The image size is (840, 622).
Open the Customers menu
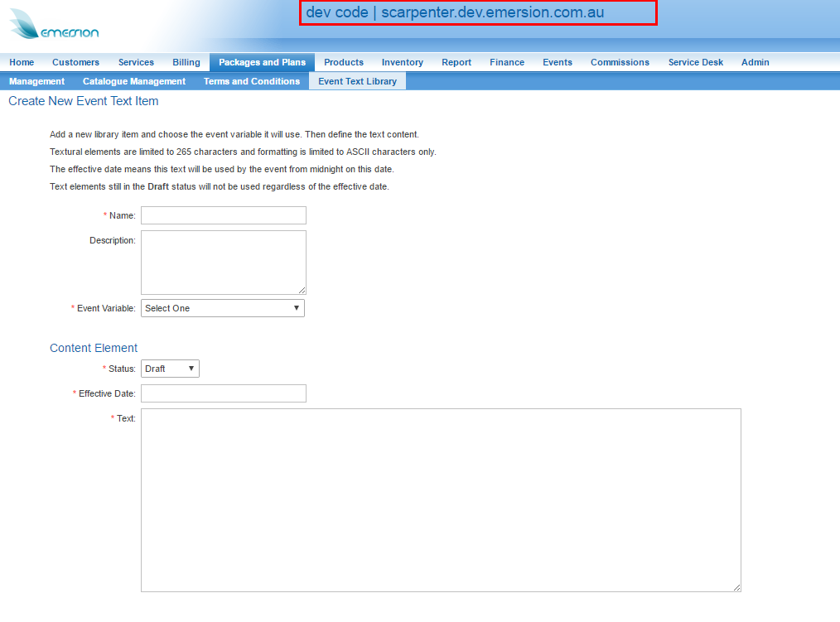75,62
